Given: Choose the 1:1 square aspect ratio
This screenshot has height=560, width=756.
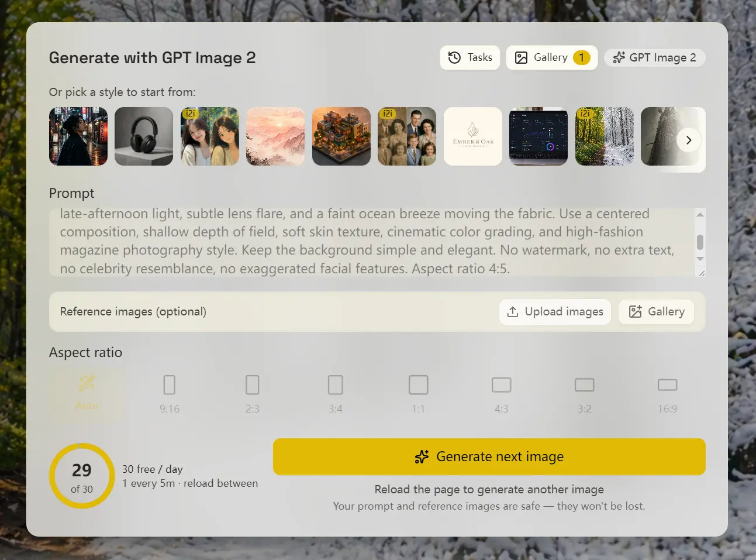Looking at the screenshot, I should pos(418,393).
